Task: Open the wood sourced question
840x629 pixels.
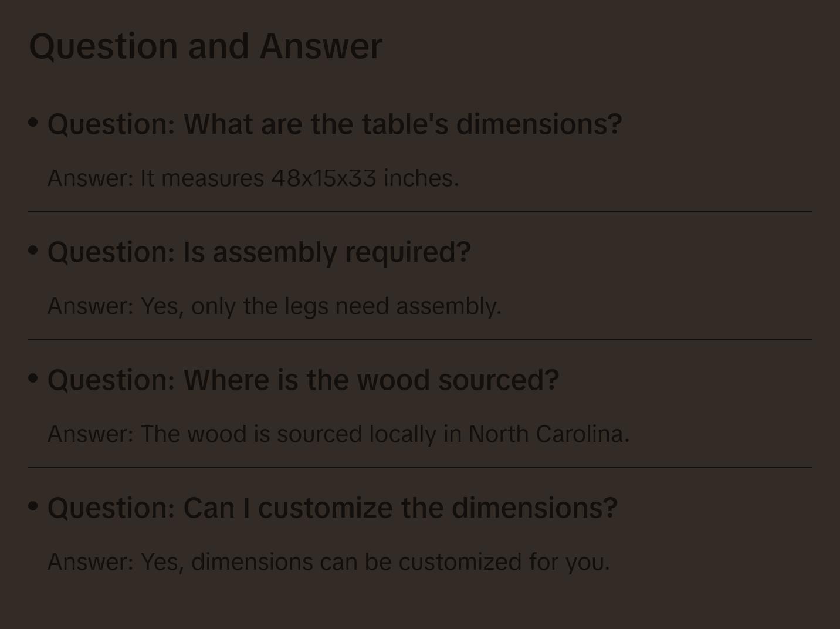Action: [x=303, y=380]
